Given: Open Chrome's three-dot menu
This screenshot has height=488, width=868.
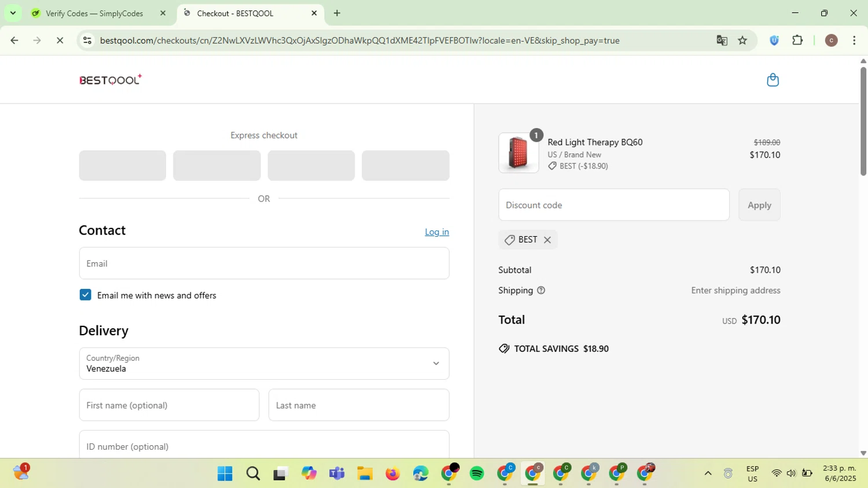Looking at the screenshot, I should coord(854,41).
